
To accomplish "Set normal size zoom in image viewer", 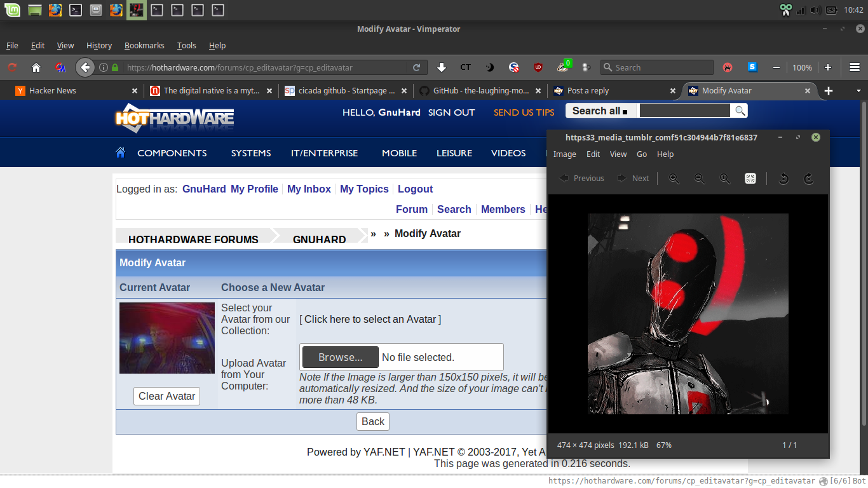I will pos(725,179).
